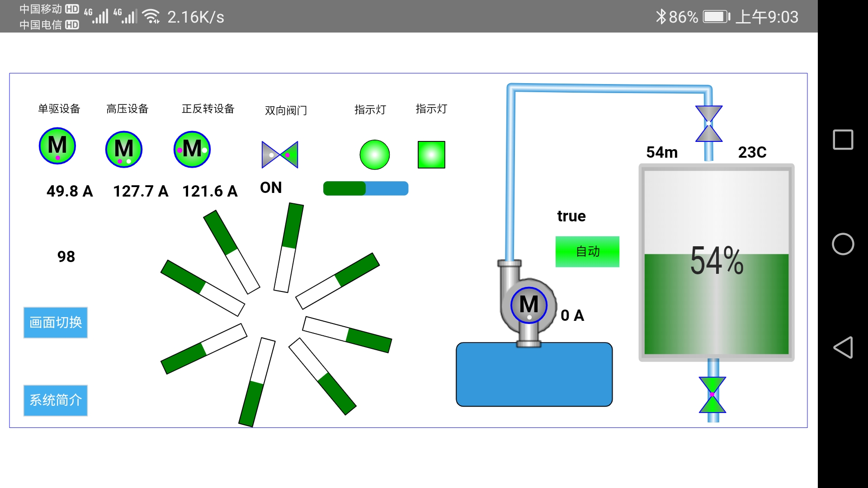Toggle the 双向阀门 valve symbol
This screenshot has height=488, width=868.
pyautogui.click(x=280, y=155)
